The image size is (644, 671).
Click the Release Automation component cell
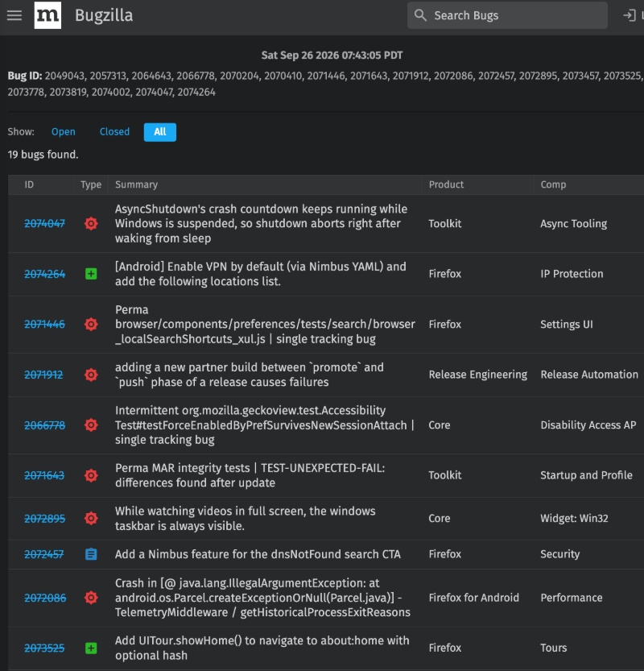click(x=589, y=375)
